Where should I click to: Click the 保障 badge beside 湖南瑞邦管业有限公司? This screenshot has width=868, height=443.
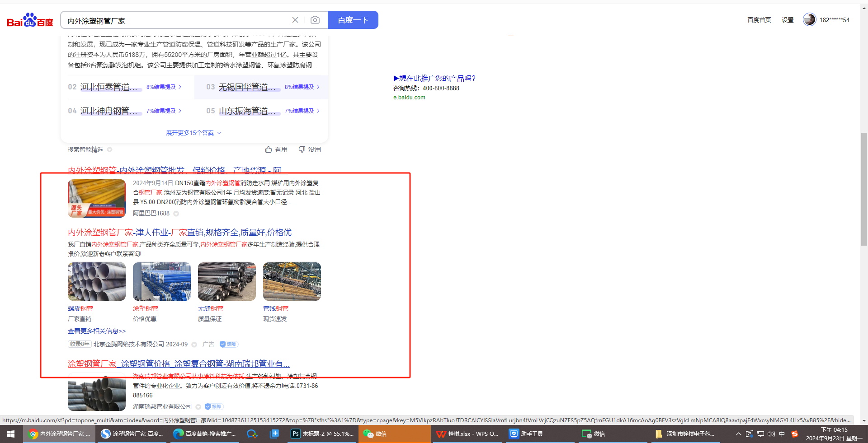coord(214,406)
